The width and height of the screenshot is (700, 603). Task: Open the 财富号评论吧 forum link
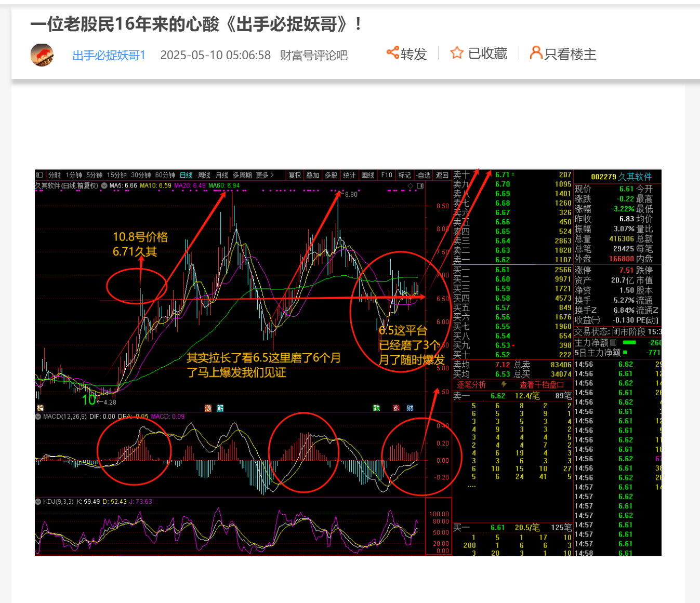(x=313, y=55)
